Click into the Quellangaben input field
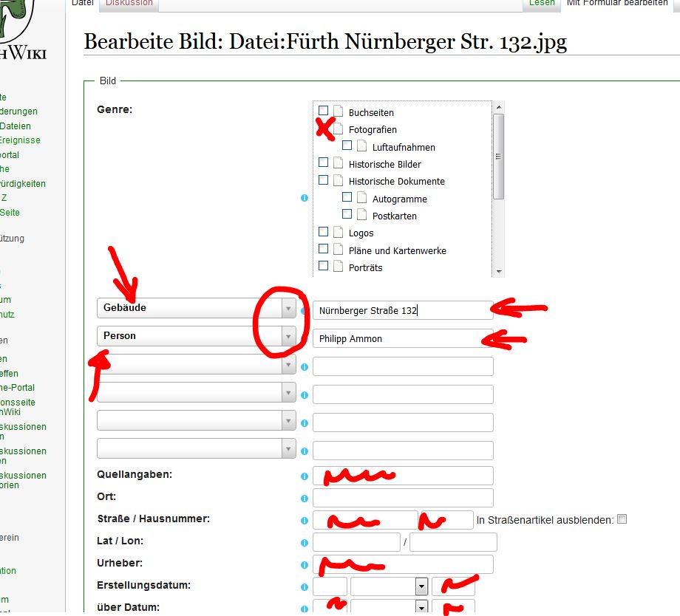Screen dimensions: 680x616 pos(402,476)
